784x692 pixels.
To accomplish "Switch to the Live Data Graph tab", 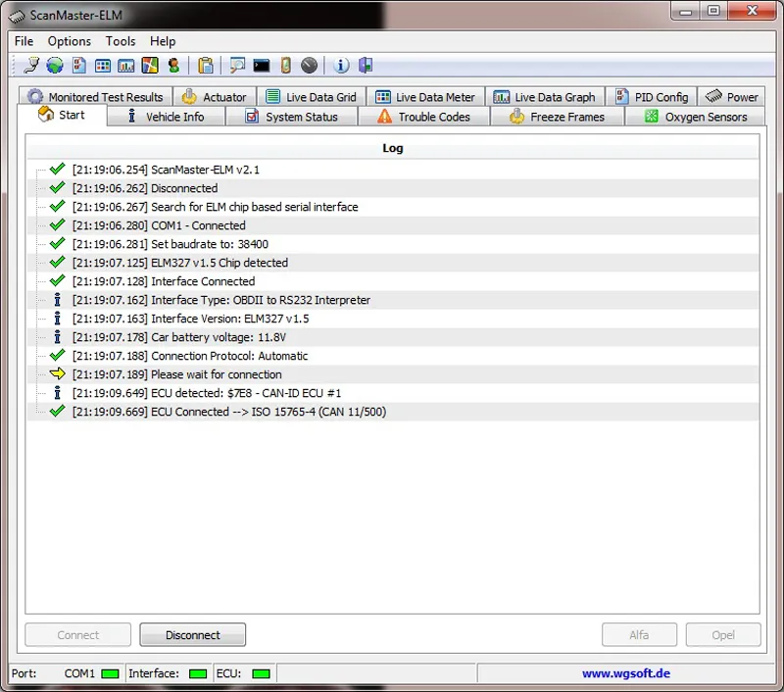I will coord(544,97).
